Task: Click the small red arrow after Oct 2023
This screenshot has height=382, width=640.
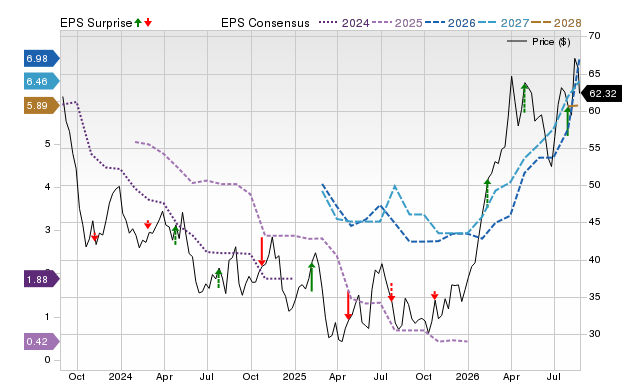Action: pos(95,237)
